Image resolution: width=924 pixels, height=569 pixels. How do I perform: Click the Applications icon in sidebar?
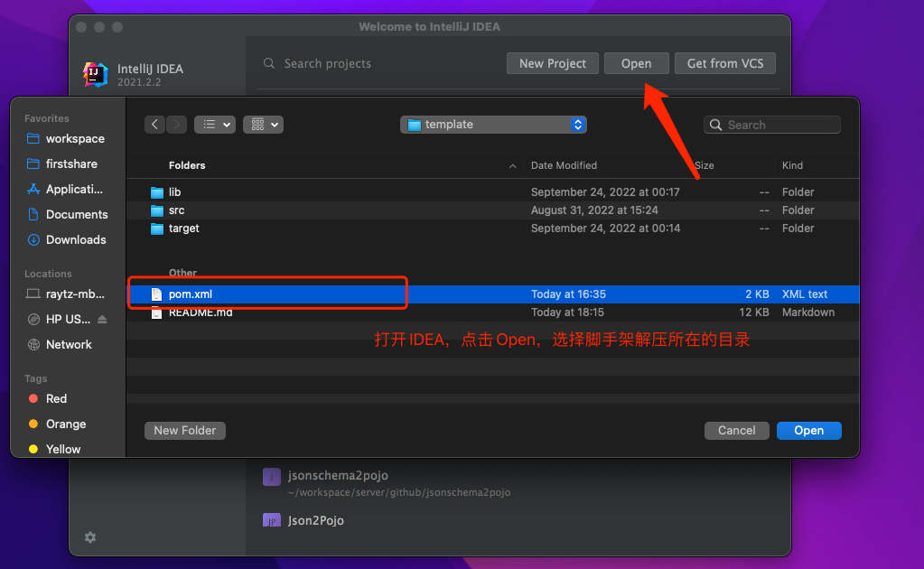pyautogui.click(x=33, y=189)
